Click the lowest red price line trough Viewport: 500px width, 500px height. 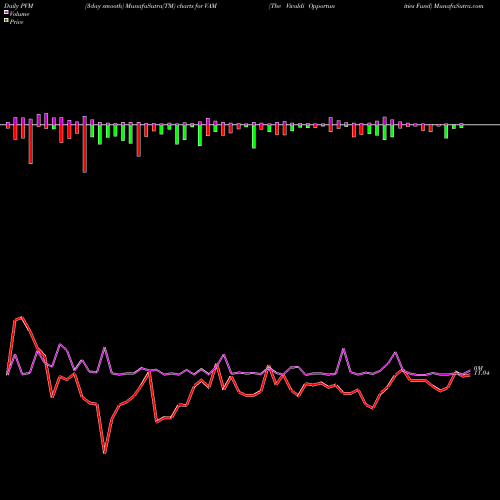coord(105,453)
